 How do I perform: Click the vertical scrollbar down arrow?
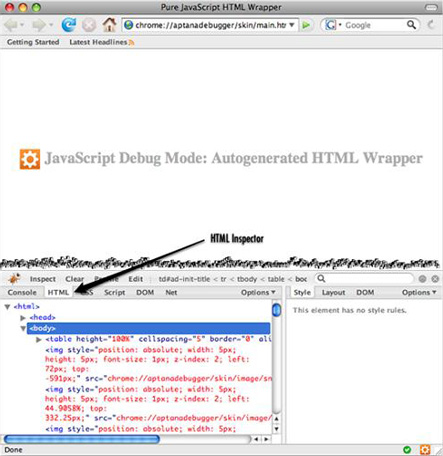tap(276, 429)
